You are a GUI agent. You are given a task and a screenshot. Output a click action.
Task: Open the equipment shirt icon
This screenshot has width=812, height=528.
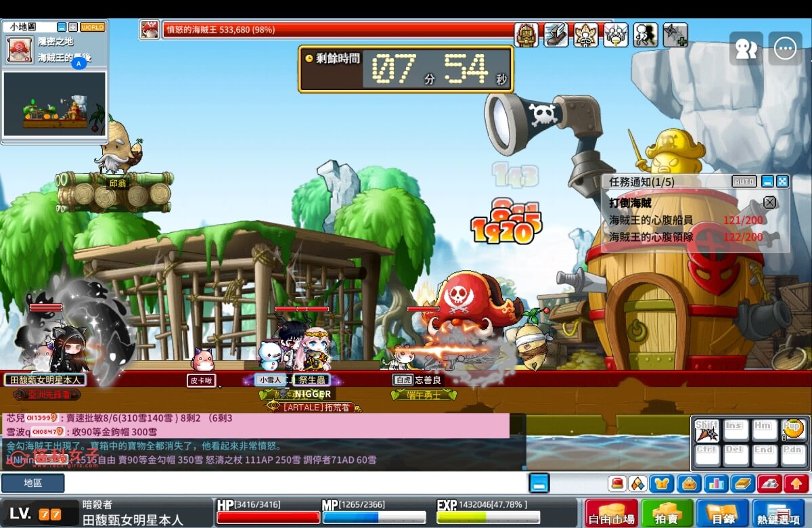[x=662, y=484]
